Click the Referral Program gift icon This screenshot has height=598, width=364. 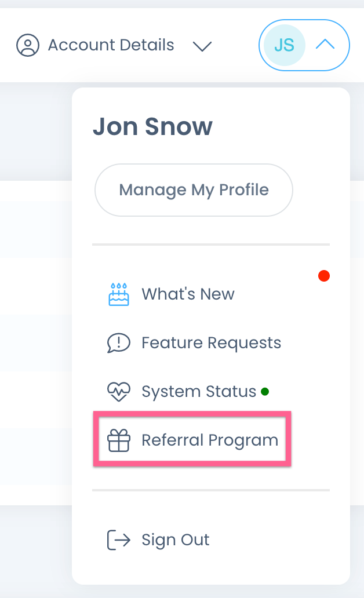[119, 440]
